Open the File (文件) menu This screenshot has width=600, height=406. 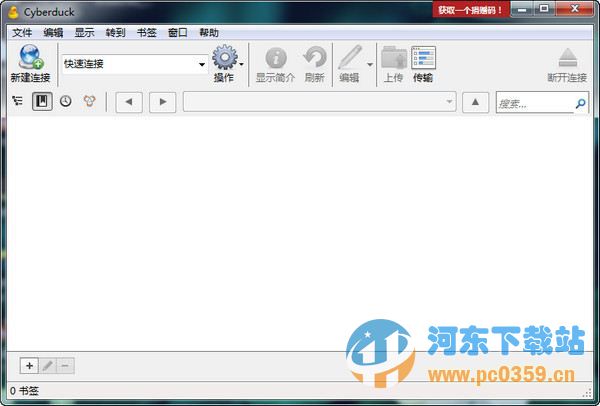[x=22, y=33]
